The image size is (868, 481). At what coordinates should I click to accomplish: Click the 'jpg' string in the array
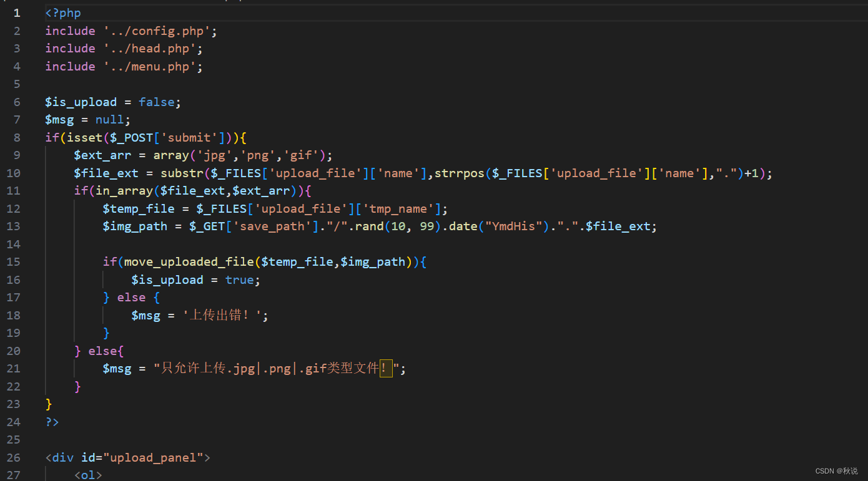click(214, 155)
